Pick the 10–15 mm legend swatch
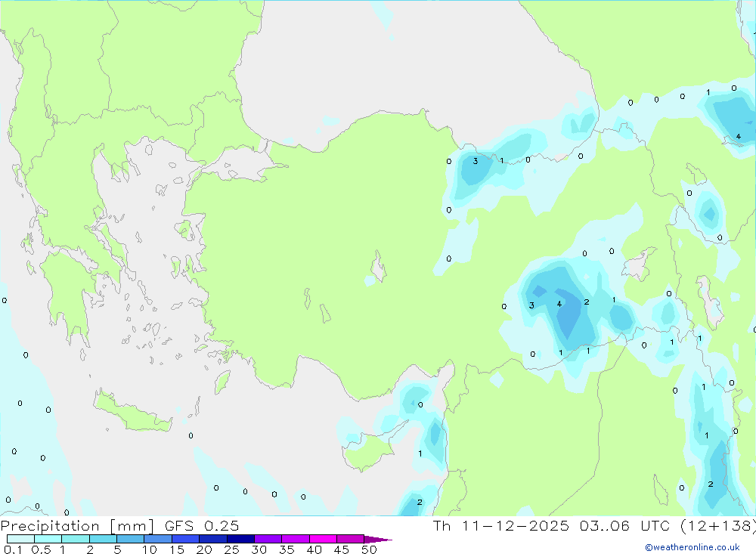This screenshot has height=554, width=756. (x=158, y=539)
